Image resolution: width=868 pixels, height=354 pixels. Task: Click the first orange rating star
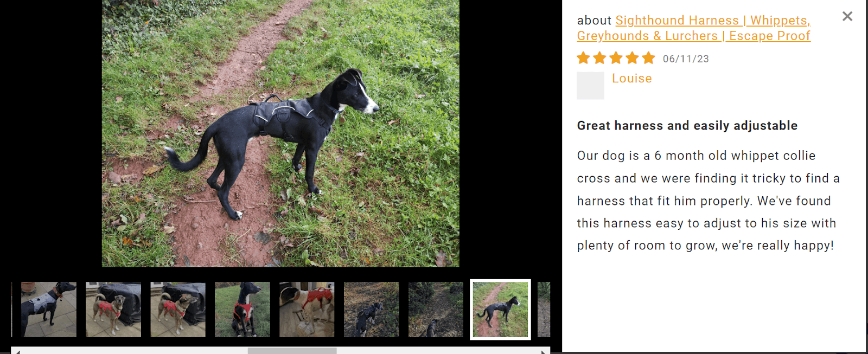583,58
